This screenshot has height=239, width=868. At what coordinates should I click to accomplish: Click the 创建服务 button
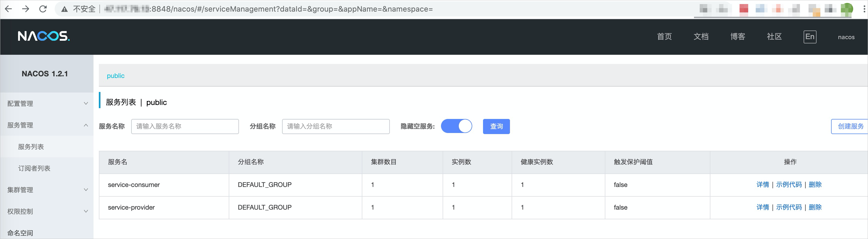849,126
